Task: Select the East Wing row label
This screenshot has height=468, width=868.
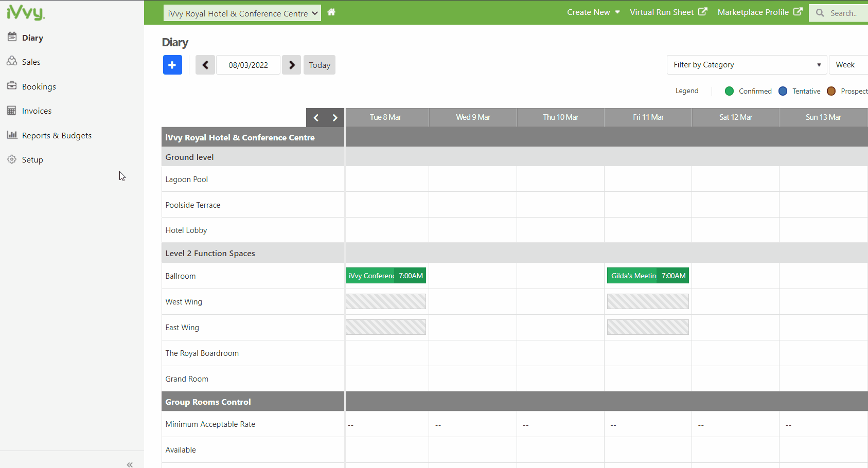Action: (182, 328)
